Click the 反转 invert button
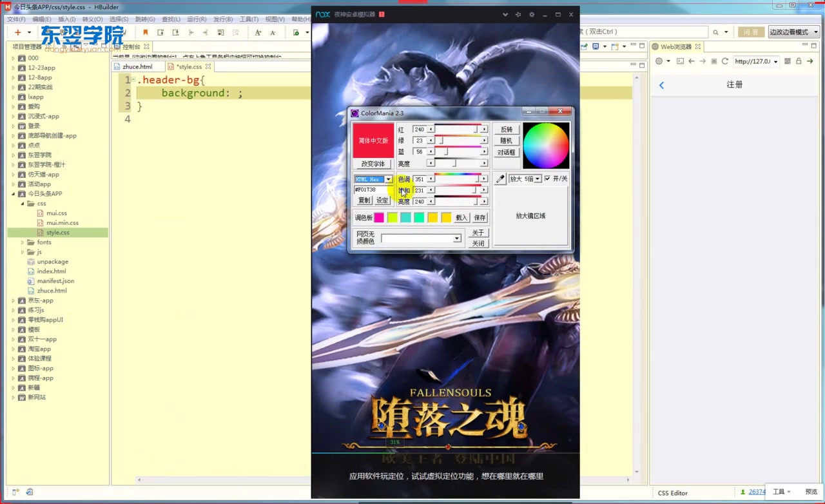Screen dimensions: 825x504 507,130
